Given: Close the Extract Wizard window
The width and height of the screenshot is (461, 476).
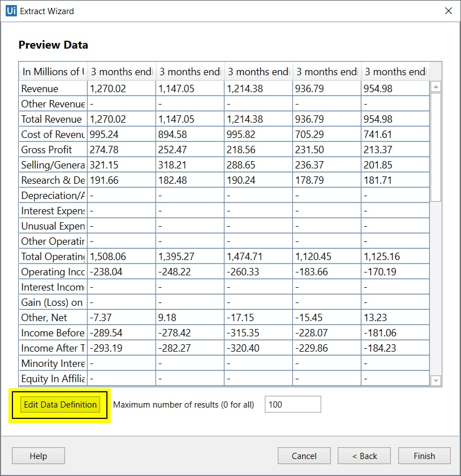Looking at the screenshot, I should 448,11.
